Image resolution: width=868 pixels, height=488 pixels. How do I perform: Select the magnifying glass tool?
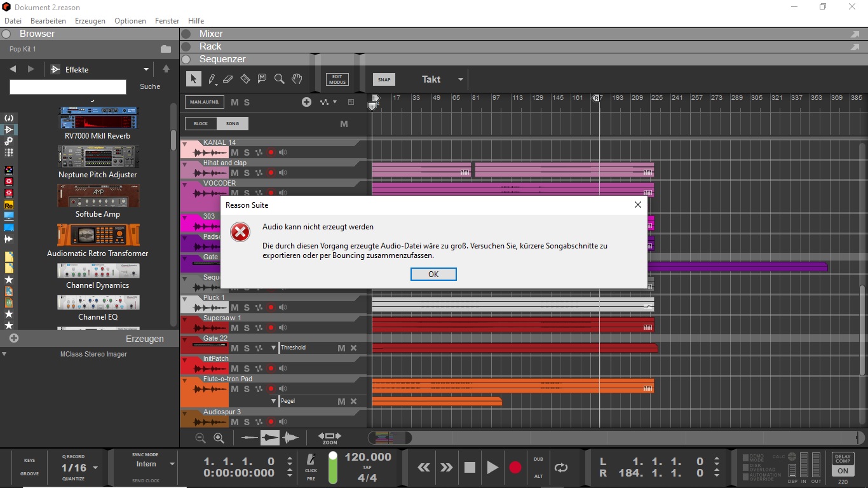pos(279,79)
